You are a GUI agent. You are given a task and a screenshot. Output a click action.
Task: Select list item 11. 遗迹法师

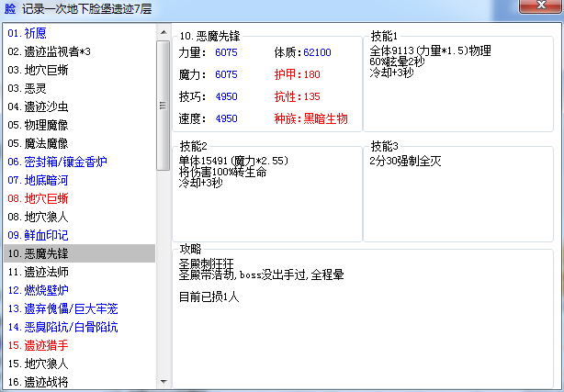(x=80, y=272)
